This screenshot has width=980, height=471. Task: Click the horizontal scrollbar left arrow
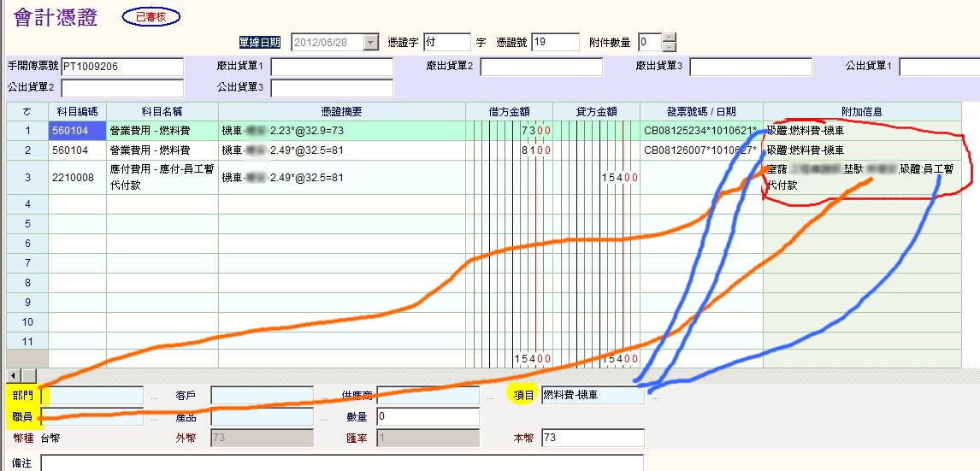coord(12,376)
